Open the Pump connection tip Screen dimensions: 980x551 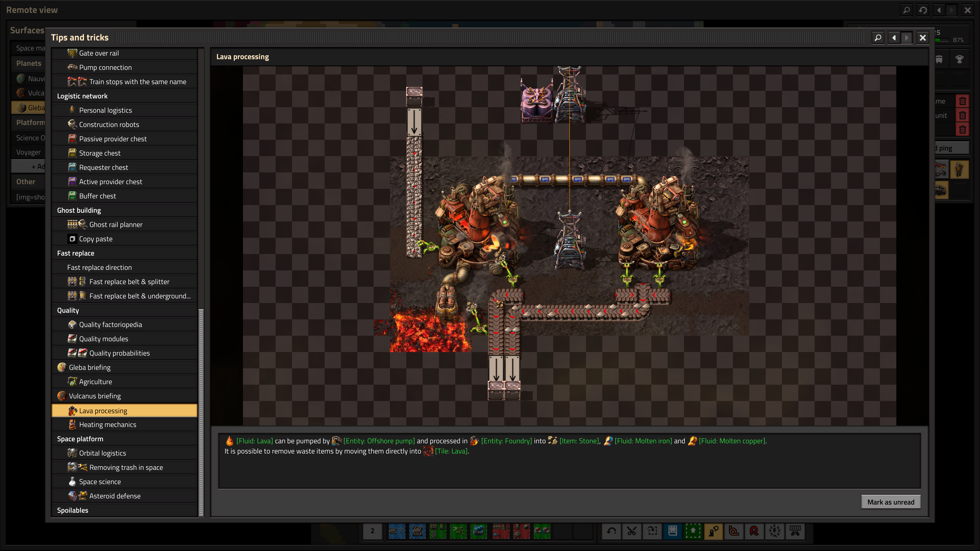125,67
